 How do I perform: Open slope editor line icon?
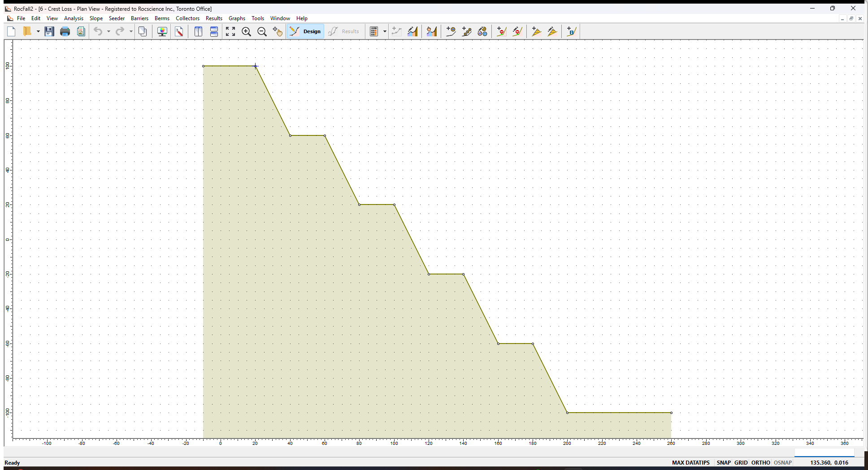(x=397, y=31)
